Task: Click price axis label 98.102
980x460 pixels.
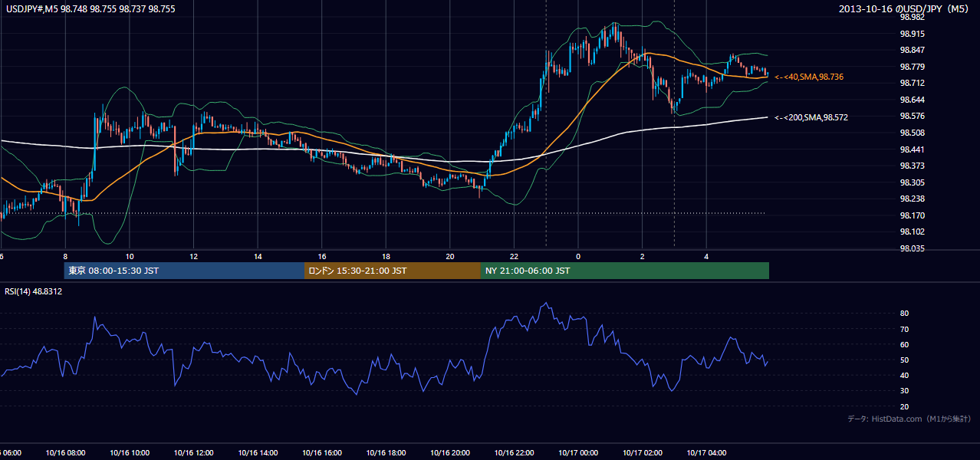Action: click(x=912, y=232)
